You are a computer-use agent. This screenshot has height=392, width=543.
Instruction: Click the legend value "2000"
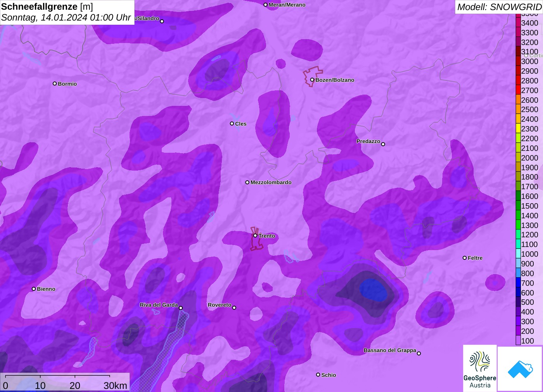point(530,158)
